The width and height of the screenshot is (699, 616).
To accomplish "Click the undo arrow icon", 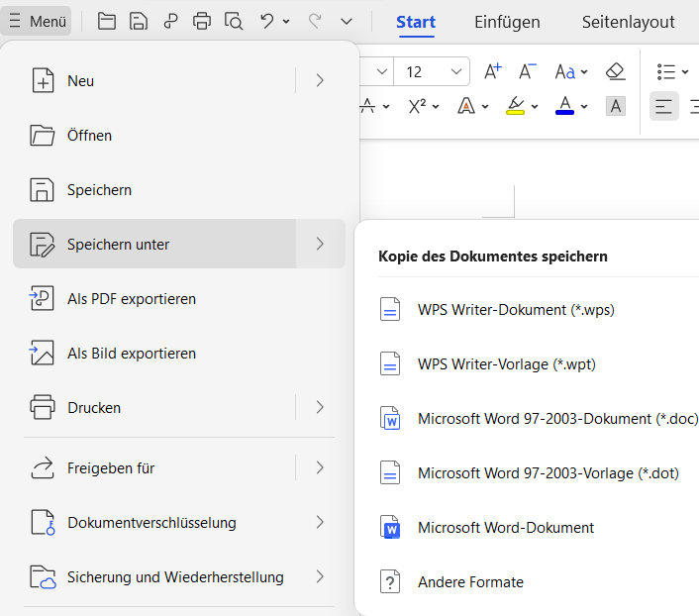I will point(266,21).
